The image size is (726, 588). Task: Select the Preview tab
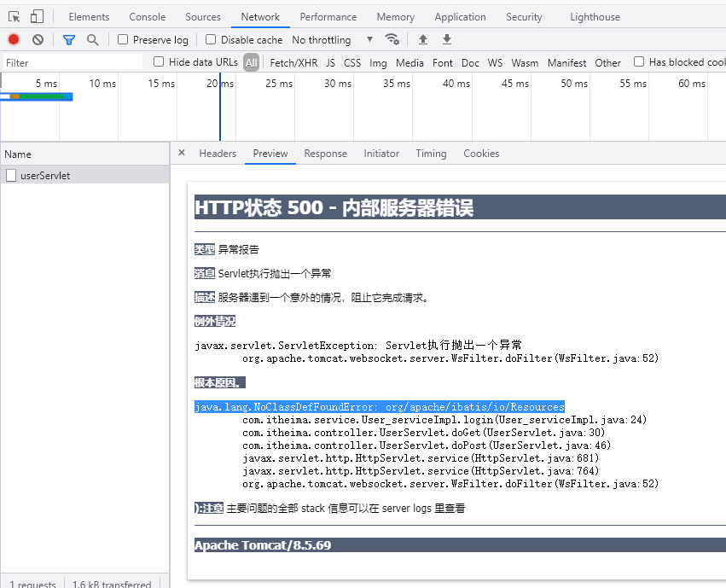tap(270, 154)
